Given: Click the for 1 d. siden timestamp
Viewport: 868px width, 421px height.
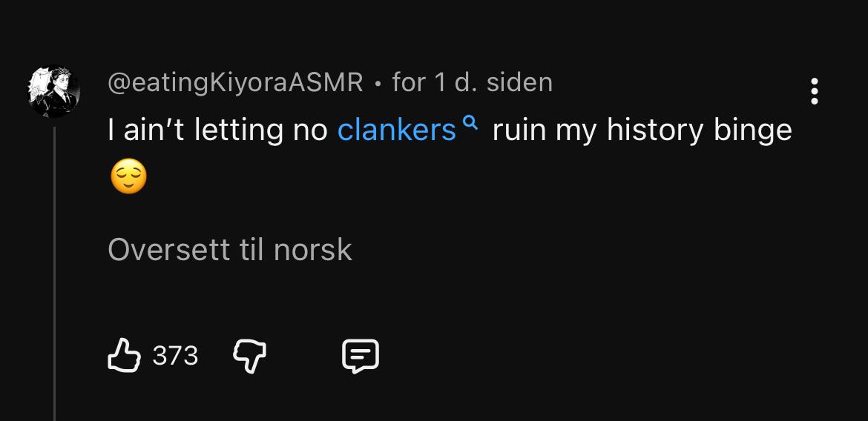Looking at the screenshot, I should [472, 82].
